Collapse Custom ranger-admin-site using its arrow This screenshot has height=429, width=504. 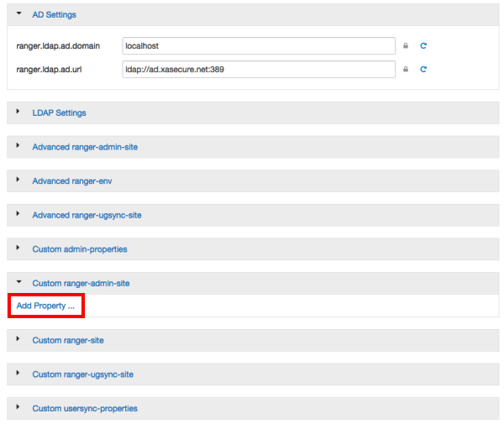pyautogui.click(x=18, y=283)
